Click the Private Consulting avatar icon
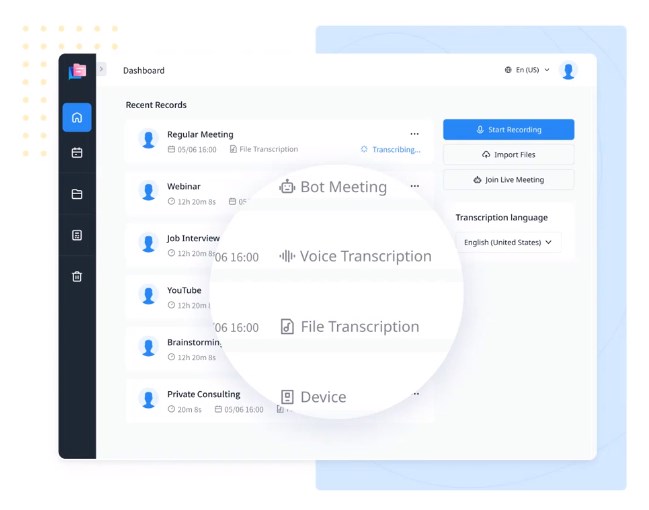Image resolution: width=649 pixels, height=510 pixels. (x=148, y=399)
